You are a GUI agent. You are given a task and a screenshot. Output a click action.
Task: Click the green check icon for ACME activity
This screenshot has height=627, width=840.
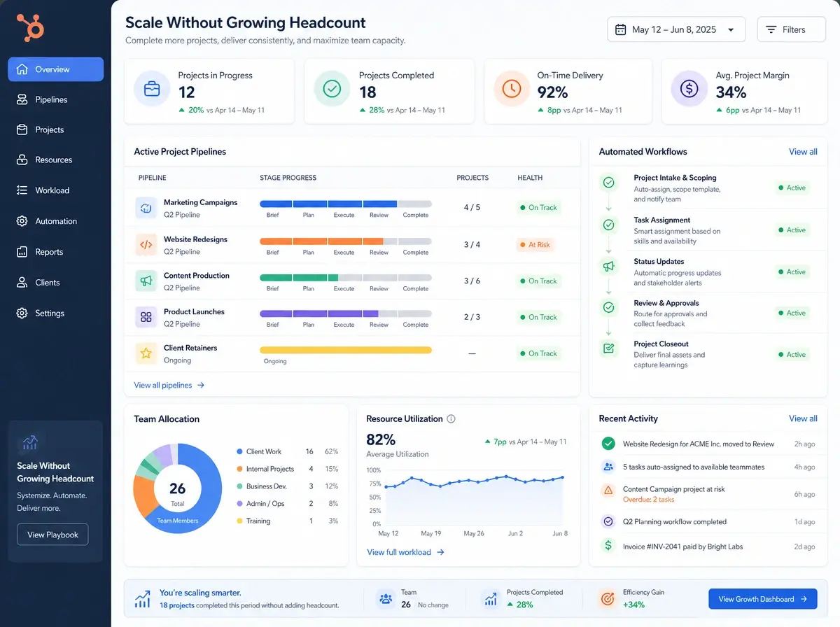pyautogui.click(x=608, y=444)
